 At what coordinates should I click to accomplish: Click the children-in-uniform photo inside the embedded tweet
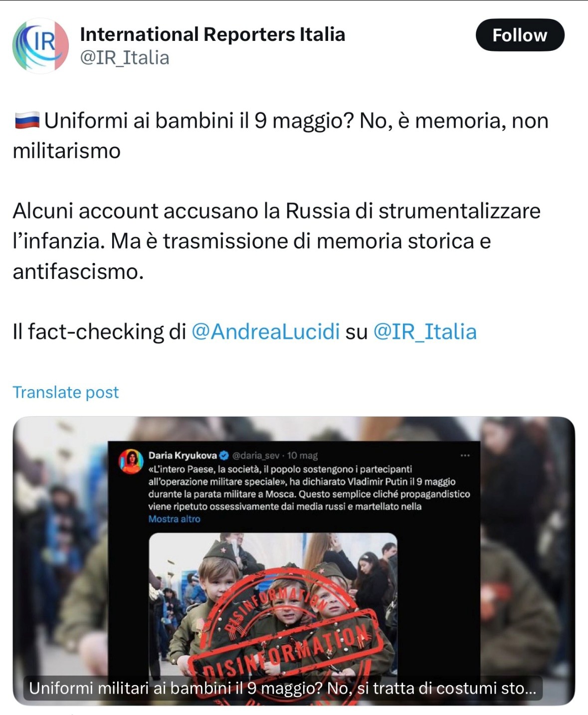273,605
